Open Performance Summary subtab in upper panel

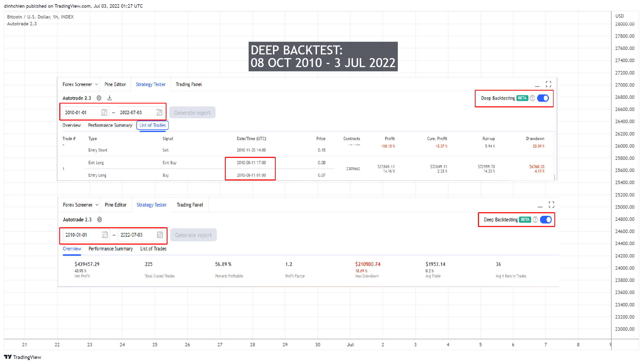pos(110,125)
